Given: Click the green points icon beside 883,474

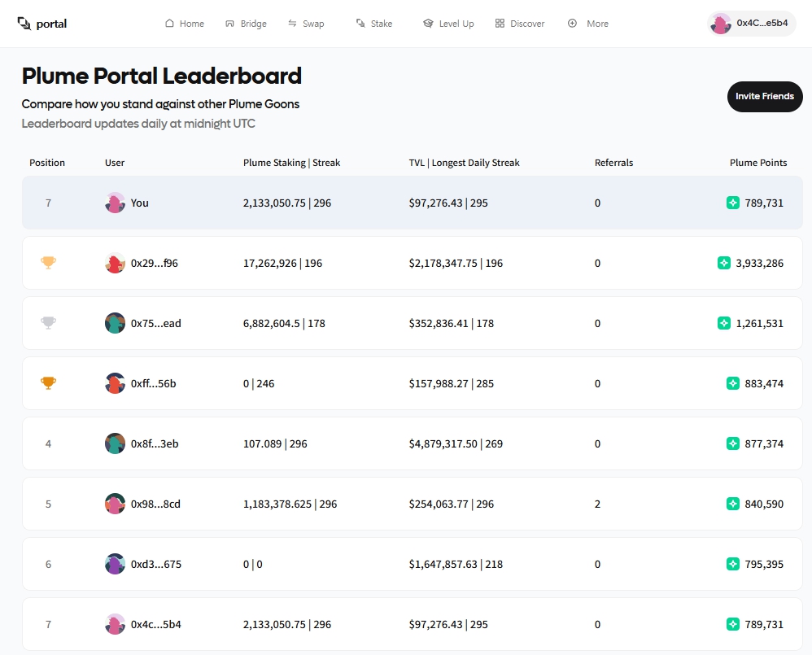Looking at the screenshot, I should pyautogui.click(x=733, y=383).
